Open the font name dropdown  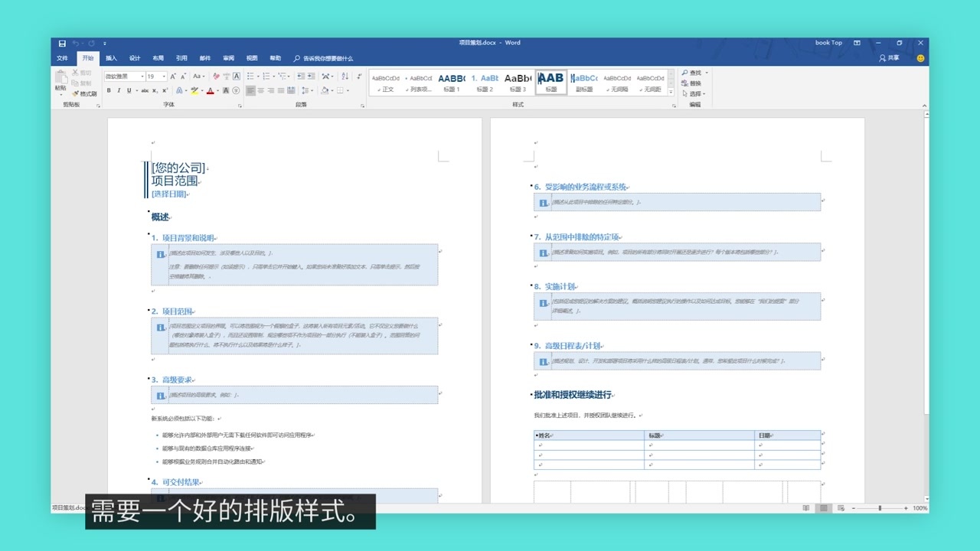tap(142, 77)
